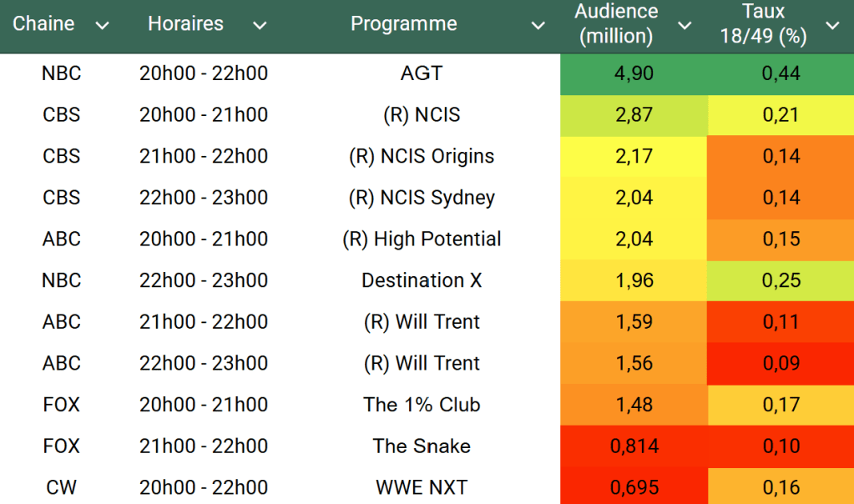Image resolution: width=854 pixels, height=504 pixels.
Task: Click the (R) High Potential cell
Action: [x=422, y=239]
